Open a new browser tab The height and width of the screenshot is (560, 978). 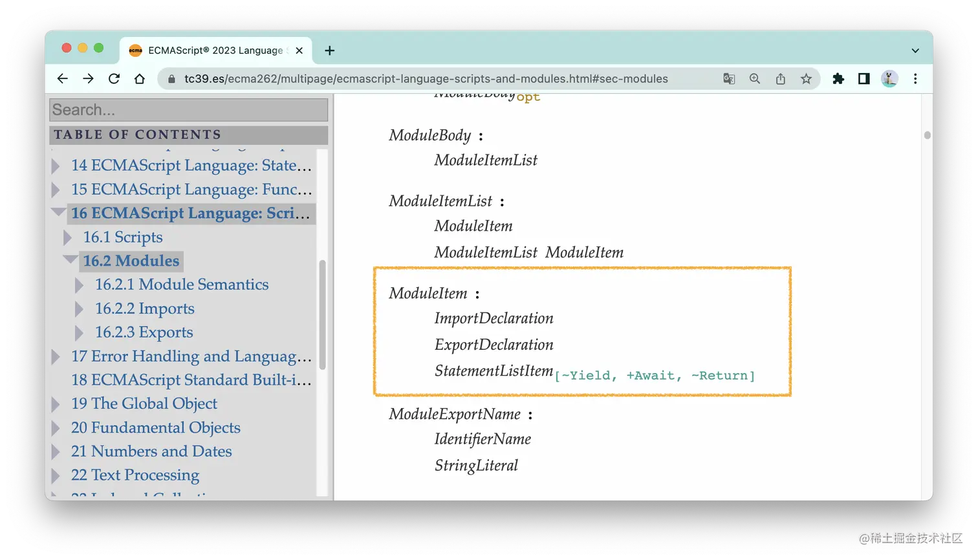[330, 50]
